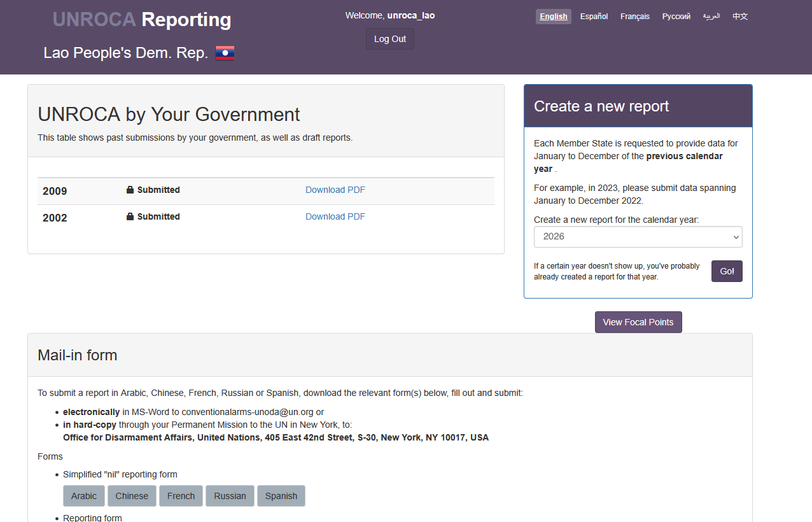Screen dimensions: 812x522
Task: Download the French simplified nil form
Action: (181, 496)
